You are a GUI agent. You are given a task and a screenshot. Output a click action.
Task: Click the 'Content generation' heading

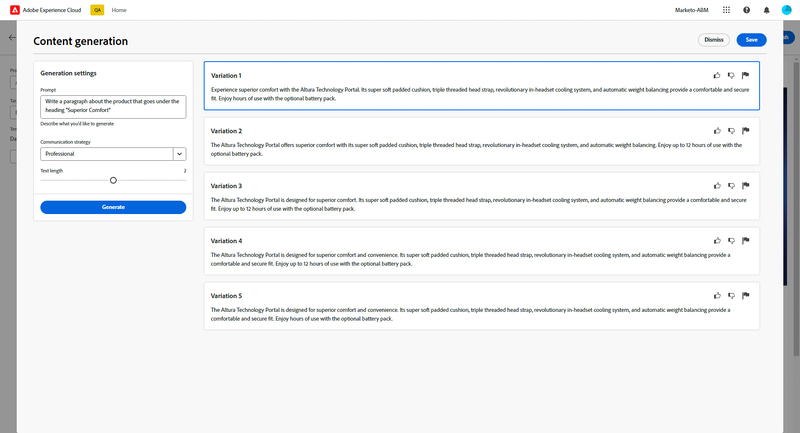81,41
